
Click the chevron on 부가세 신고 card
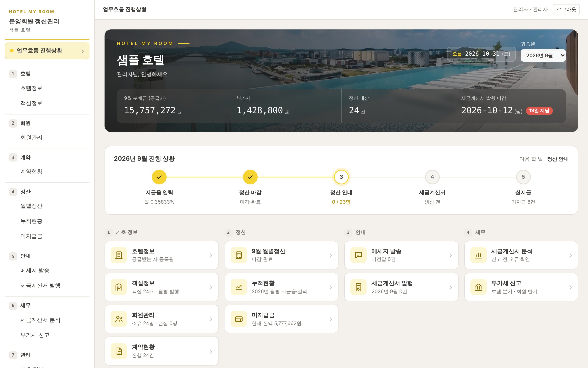(570, 287)
